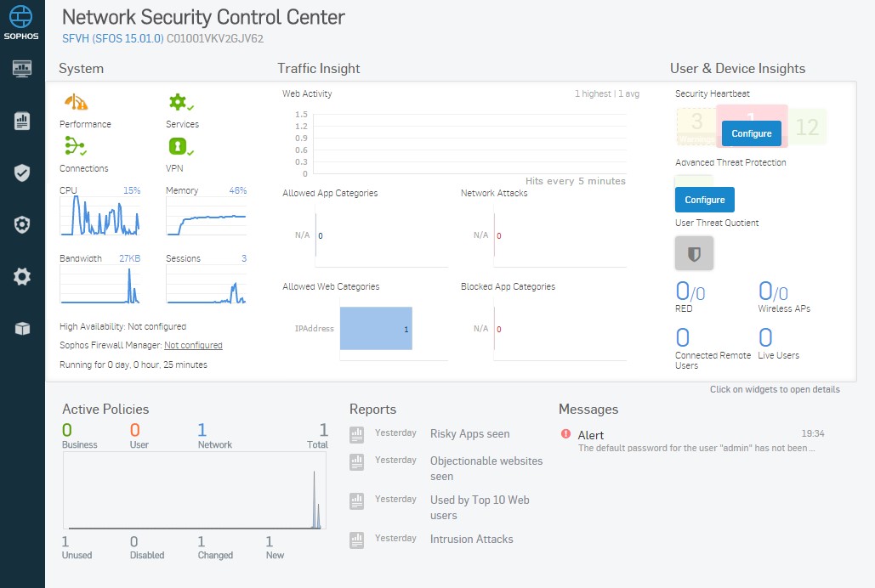Viewport: 875px width, 588px height.
Task: Open the Control Center monitor icon in sidebar
Action: [21, 68]
